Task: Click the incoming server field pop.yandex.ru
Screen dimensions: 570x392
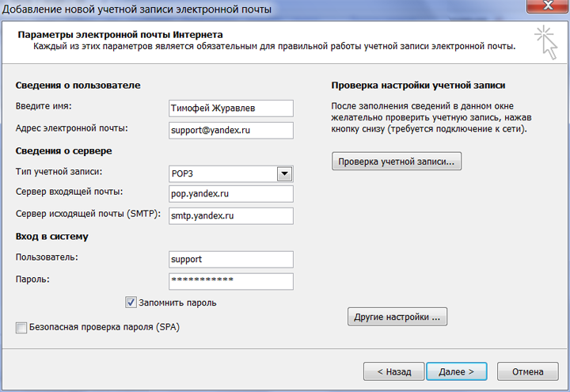Action: [230, 194]
